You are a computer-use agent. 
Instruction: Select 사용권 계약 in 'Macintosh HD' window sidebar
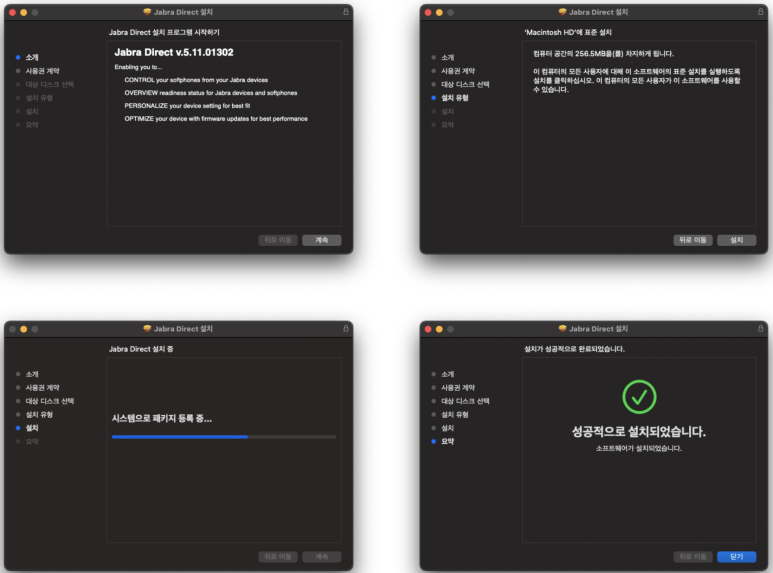click(x=458, y=71)
